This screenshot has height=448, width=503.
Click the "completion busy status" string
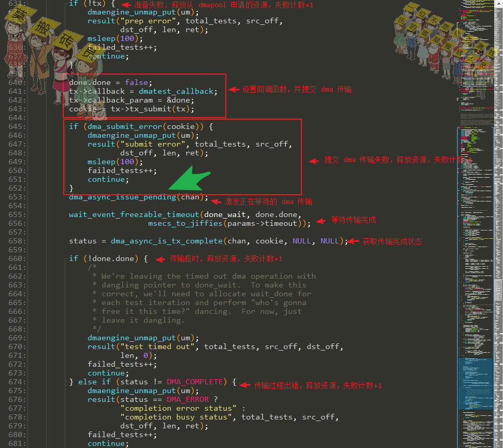click(176, 417)
